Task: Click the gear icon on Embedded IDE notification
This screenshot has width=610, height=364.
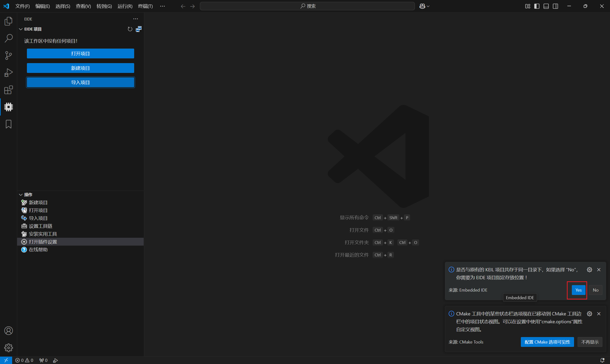Action: [x=590, y=270]
